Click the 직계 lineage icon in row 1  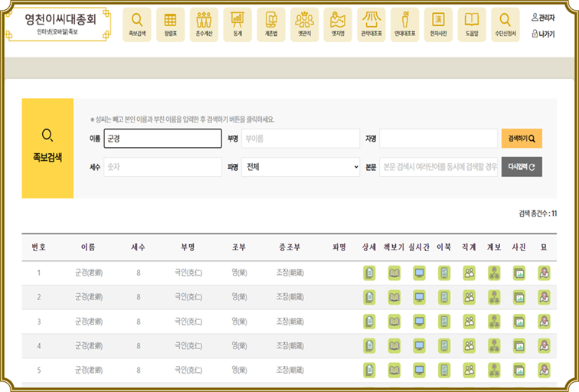coord(469,273)
